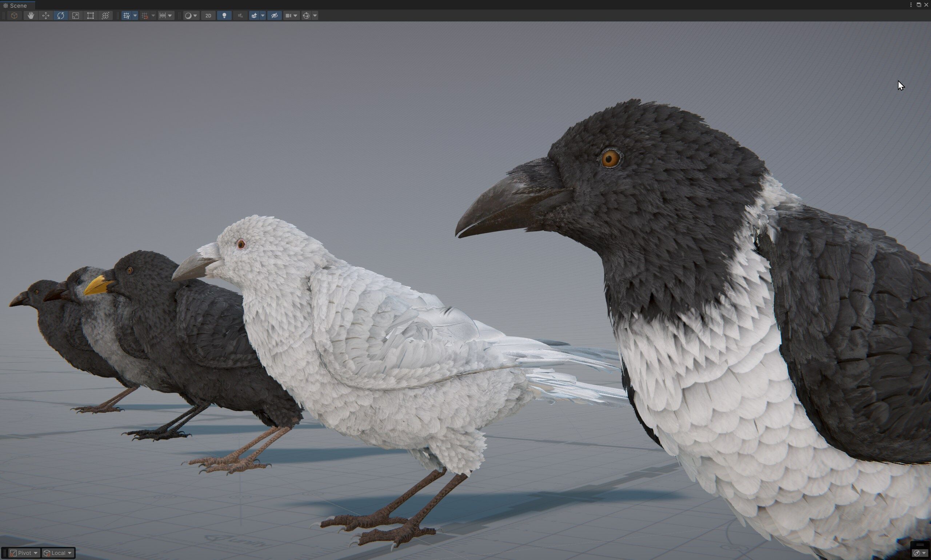The height and width of the screenshot is (560, 931).
Task: Open the Pivot mode dropdown
Action: (24, 553)
